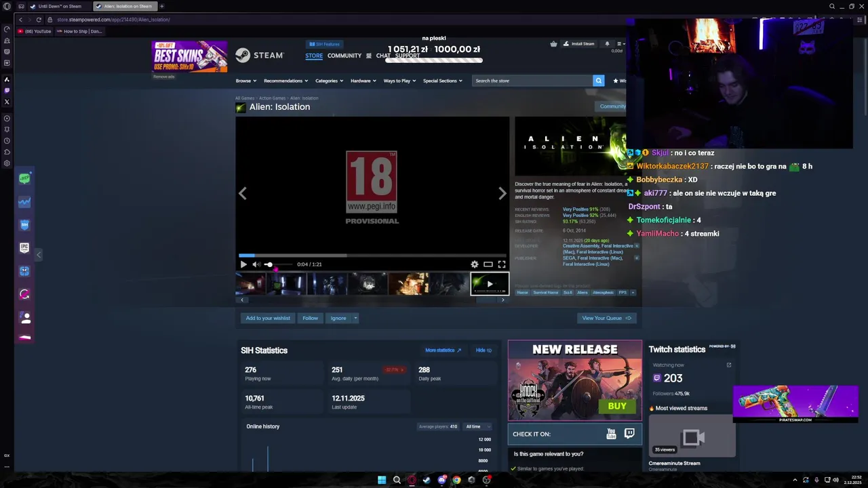Select the highlighted green trailer thumbnail
This screenshot has height=488, width=868.
tap(490, 284)
